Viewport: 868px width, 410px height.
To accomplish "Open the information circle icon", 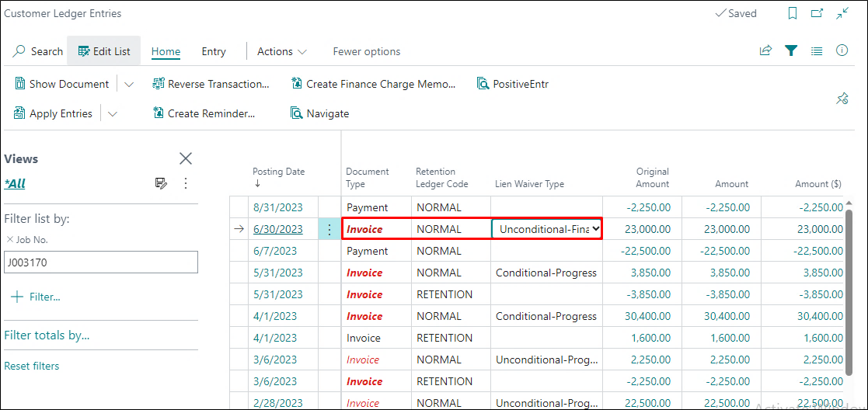I will 842,51.
